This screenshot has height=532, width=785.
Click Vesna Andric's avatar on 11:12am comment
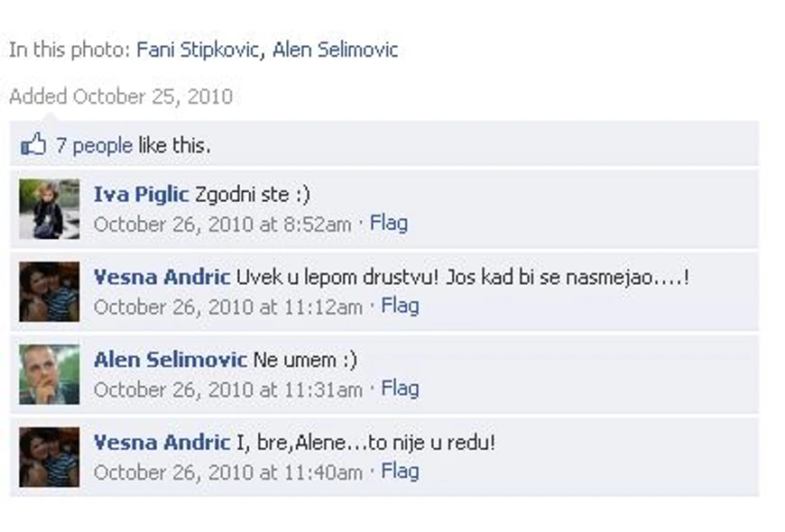[49, 291]
